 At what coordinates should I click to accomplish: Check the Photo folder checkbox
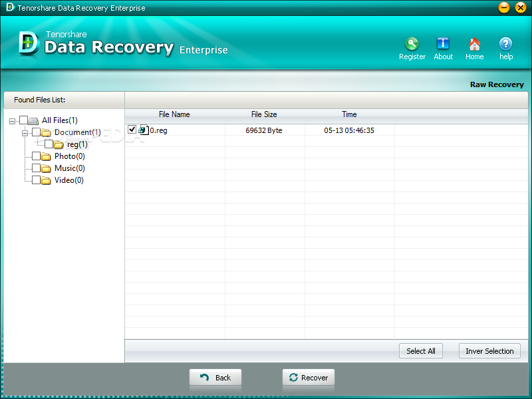click(x=36, y=156)
